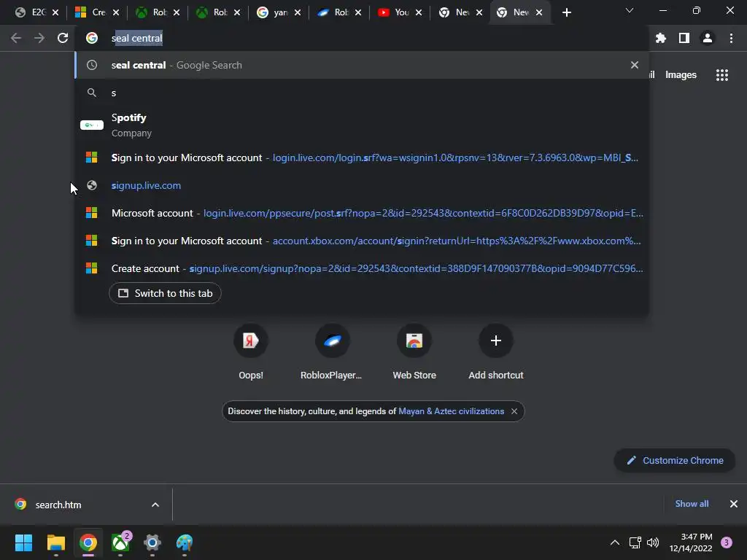Open the Create account signup suggestion
This screenshot has width=747, height=560.
pyautogui.click(x=362, y=268)
